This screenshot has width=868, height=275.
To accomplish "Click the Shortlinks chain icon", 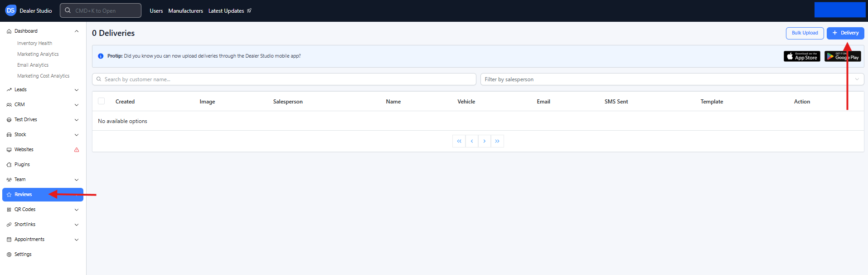I will click(x=9, y=225).
